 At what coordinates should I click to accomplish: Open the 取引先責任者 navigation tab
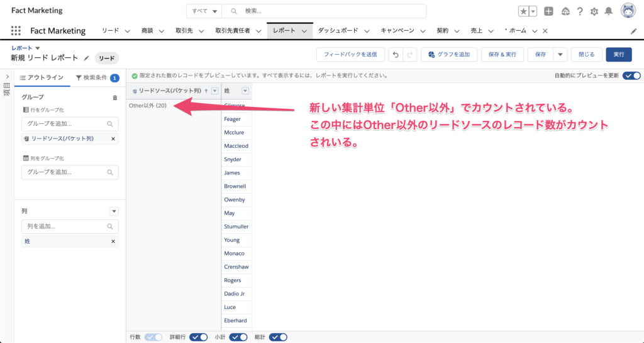point(233,31)
